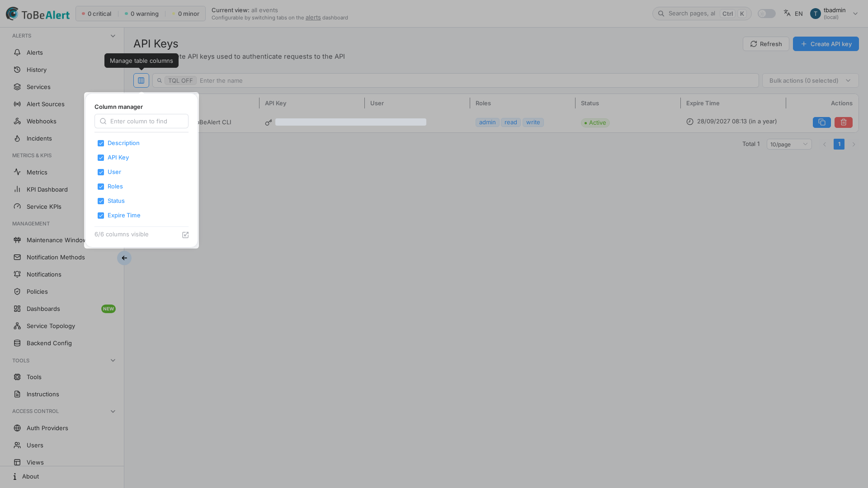Copy the ToBeAlert CLI API key
Screen dimensions: 868x488
tap(821, 122)
